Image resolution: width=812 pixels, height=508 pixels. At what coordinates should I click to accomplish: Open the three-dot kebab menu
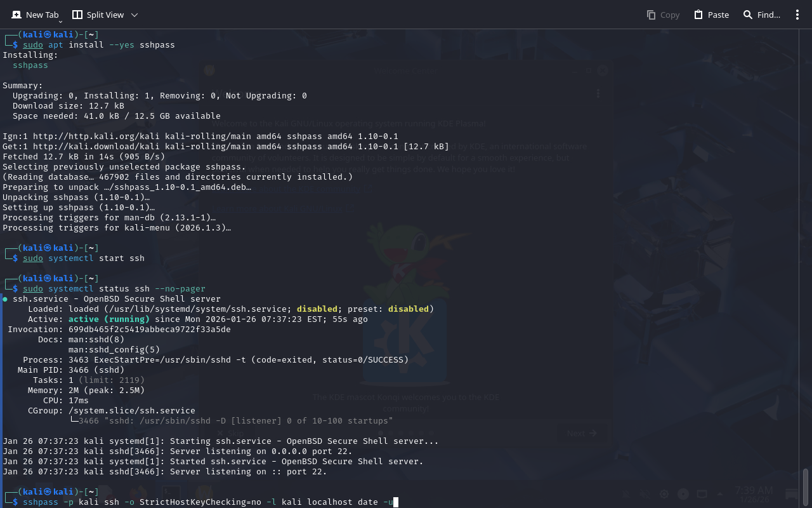tap(797, 15)
